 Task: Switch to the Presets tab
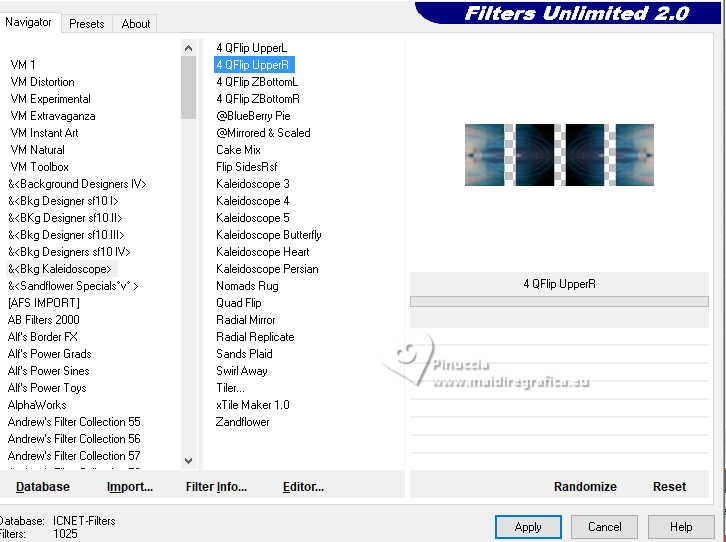point(87,24)
